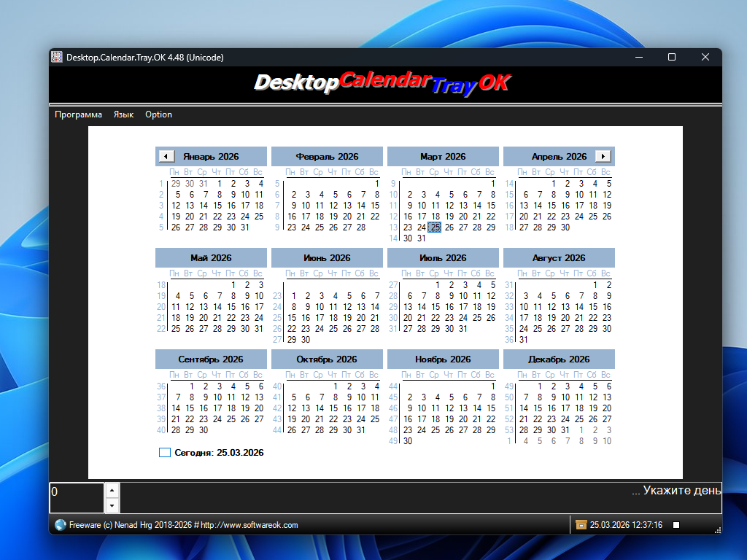Select day 30 in Ноябрь 2026
Screen dimensions: 747x560
tap(408, 441)
